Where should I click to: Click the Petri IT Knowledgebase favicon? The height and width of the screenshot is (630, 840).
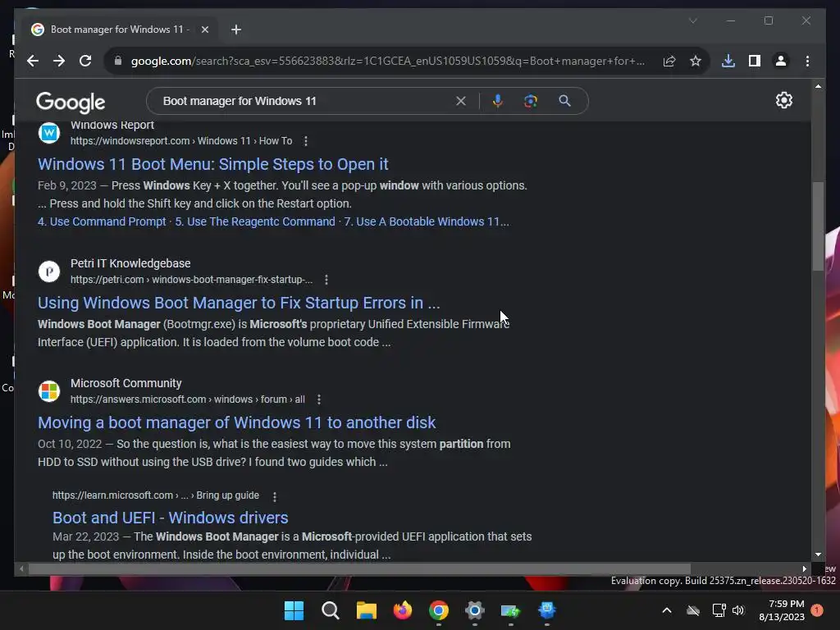[x=48, y=271]
